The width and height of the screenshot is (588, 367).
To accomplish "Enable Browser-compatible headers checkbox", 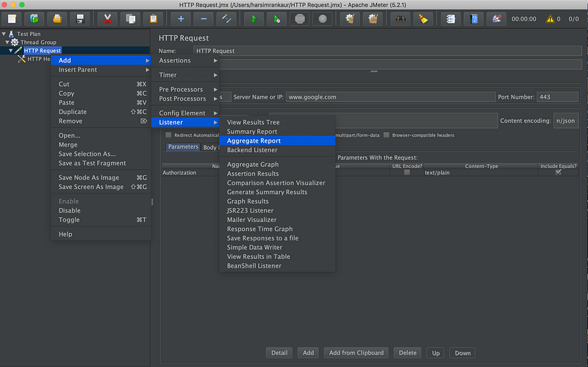I will [387, 135].
